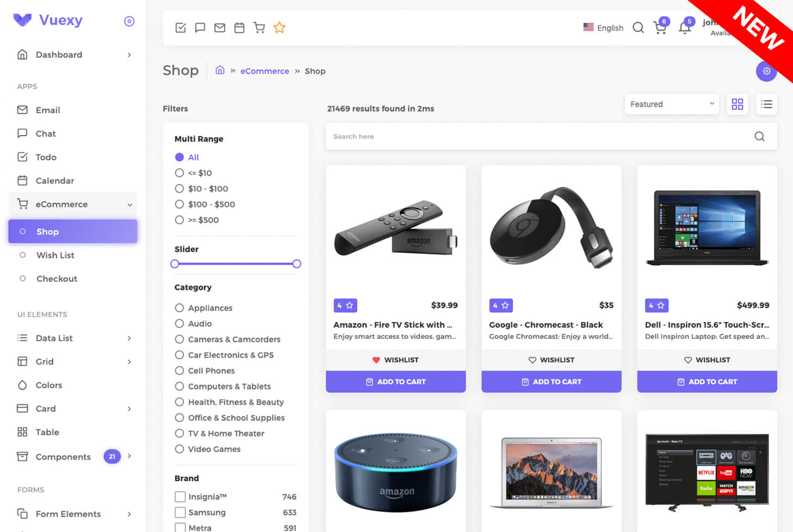Select the Cell Phones category option

pos(205,370)
